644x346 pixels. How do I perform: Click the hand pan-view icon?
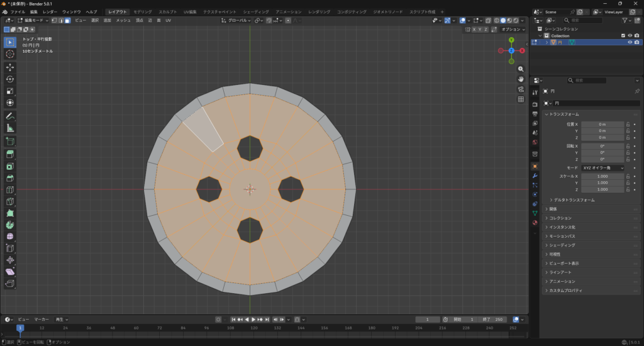[x=521, y=79]
